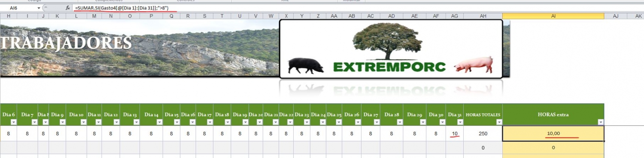Open the HORAS TOTALES filter dropdown

pos(499,122)
